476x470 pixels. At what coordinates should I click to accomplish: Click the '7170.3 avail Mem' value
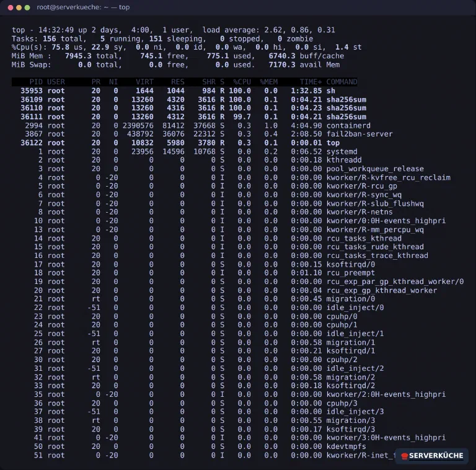coord(304,65)
